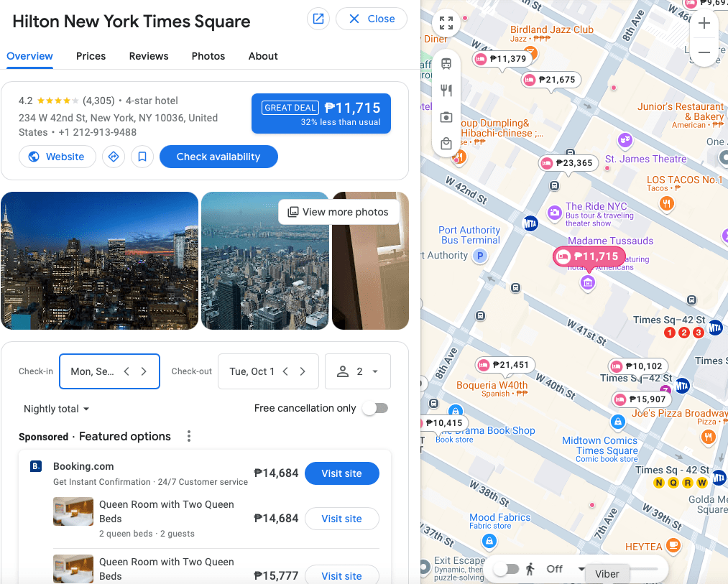Open the hotel Website link
The image size is (728, 584).
tap(57, 157)
